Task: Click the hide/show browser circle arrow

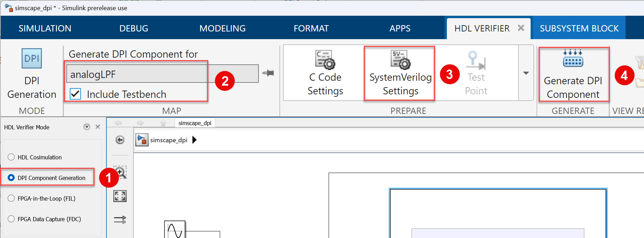Action: [x=120, y=140]
